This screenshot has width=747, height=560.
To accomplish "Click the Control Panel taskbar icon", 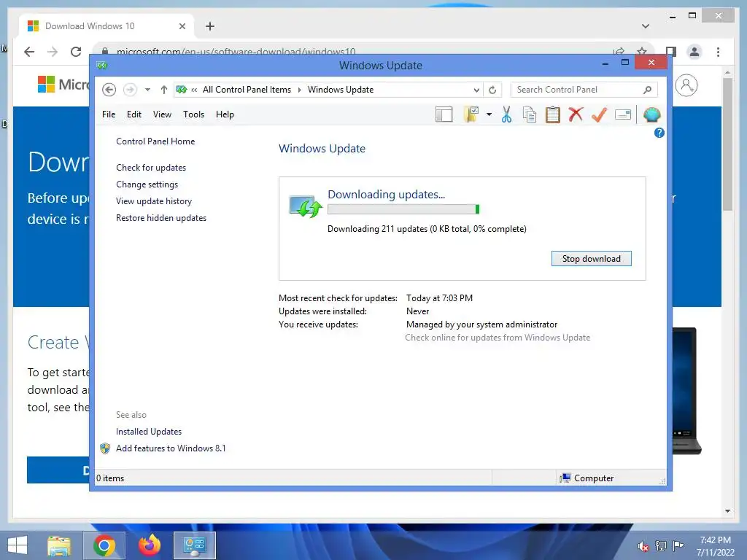I will (x=194, y=545).
